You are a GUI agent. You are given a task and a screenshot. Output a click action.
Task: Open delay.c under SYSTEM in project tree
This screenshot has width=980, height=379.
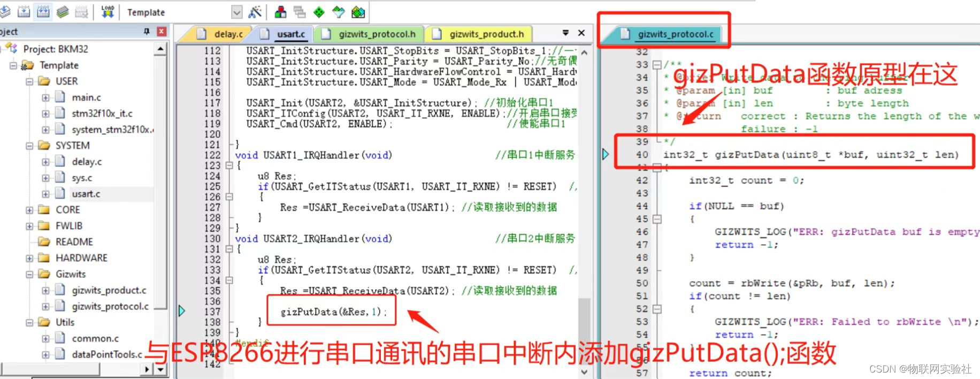coord(87,162)
